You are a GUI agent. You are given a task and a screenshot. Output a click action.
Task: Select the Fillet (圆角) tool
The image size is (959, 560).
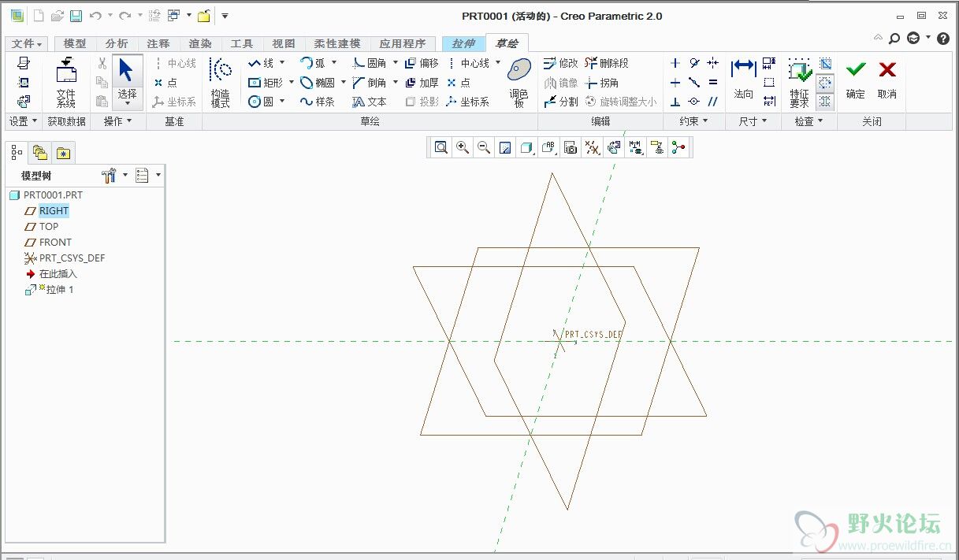click(369, 63)
